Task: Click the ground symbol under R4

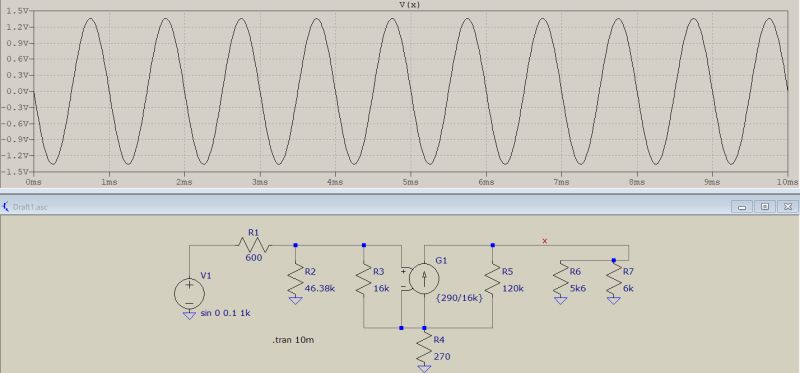Action: [x=424, y=369]
